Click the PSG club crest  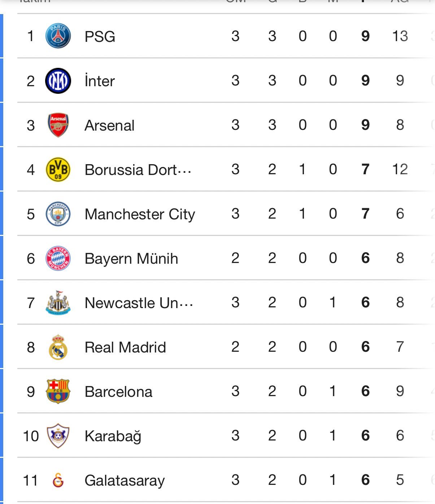tap(58, 36)
